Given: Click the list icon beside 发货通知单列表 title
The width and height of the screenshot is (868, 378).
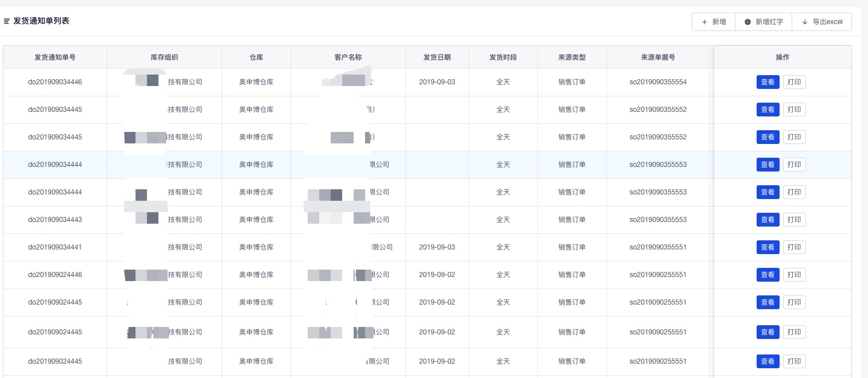Looking at the screenshot, I should click(7, 21).
